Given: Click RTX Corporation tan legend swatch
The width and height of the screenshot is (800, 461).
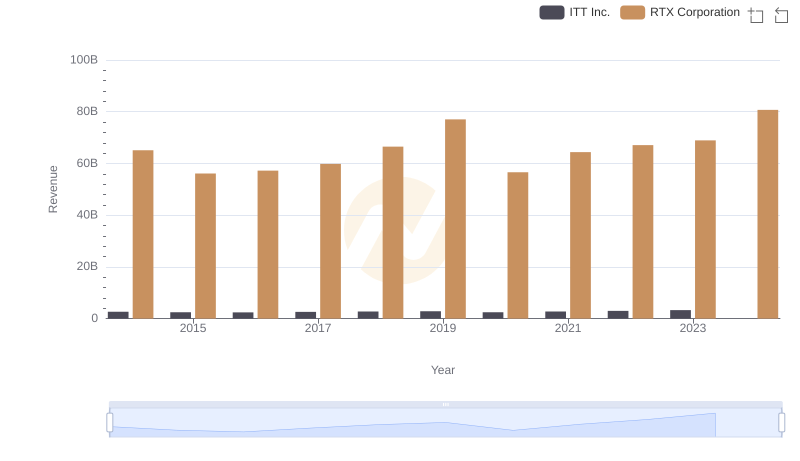Looking at the screenshot, I should pos(632,12).
